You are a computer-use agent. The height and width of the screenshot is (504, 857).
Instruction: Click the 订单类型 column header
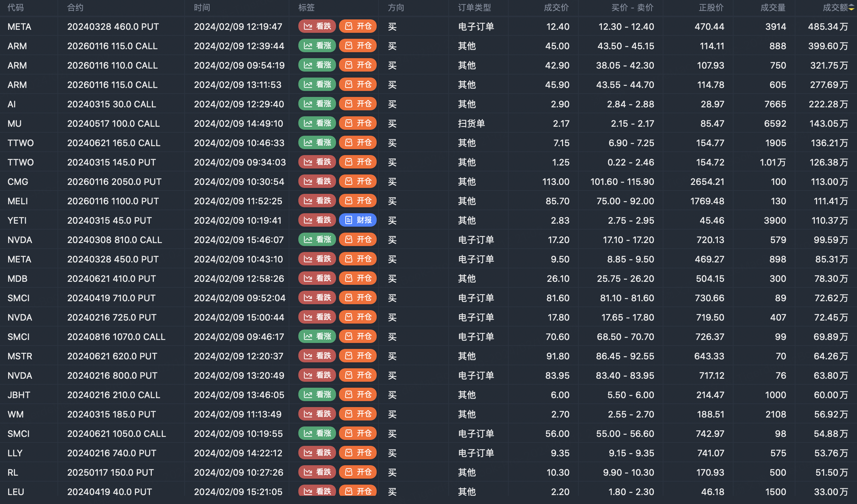[474, 8]
